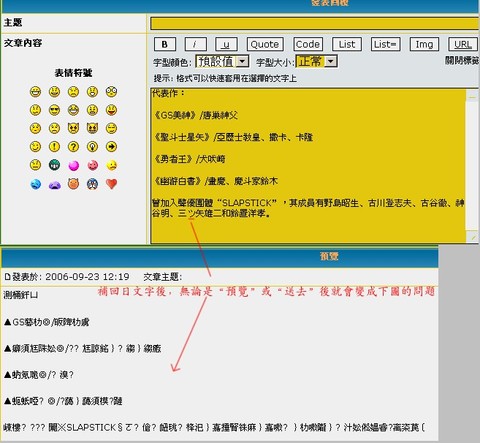Click the List= ordered list button
Viewport: 480px width, 443px height.
[x=385, y=44]
